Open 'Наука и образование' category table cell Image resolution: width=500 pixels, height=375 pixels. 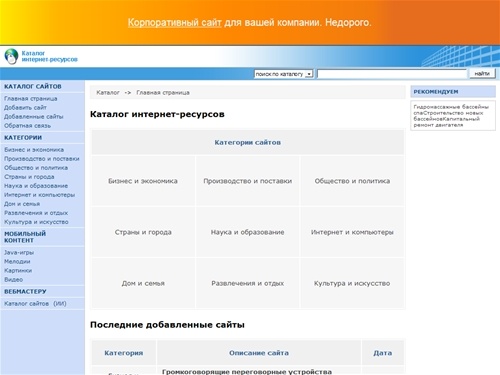[x=247, y=232]
